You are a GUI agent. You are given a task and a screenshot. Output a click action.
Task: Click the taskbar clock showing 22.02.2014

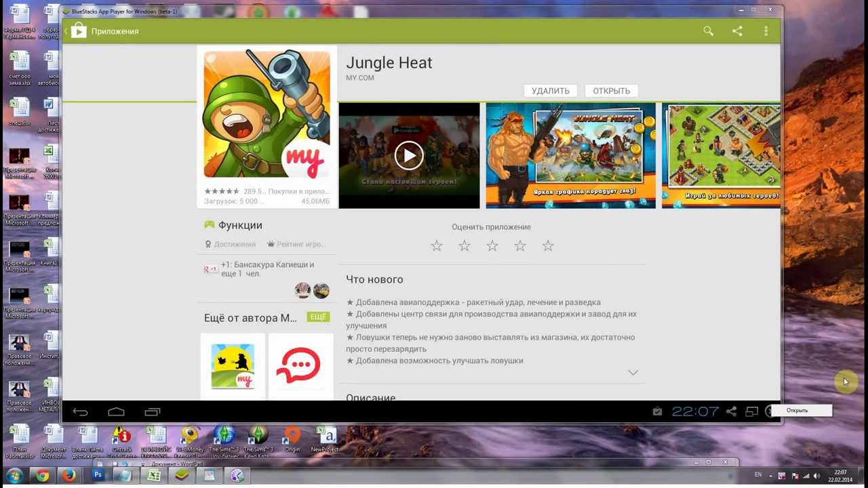click(840, 476)
